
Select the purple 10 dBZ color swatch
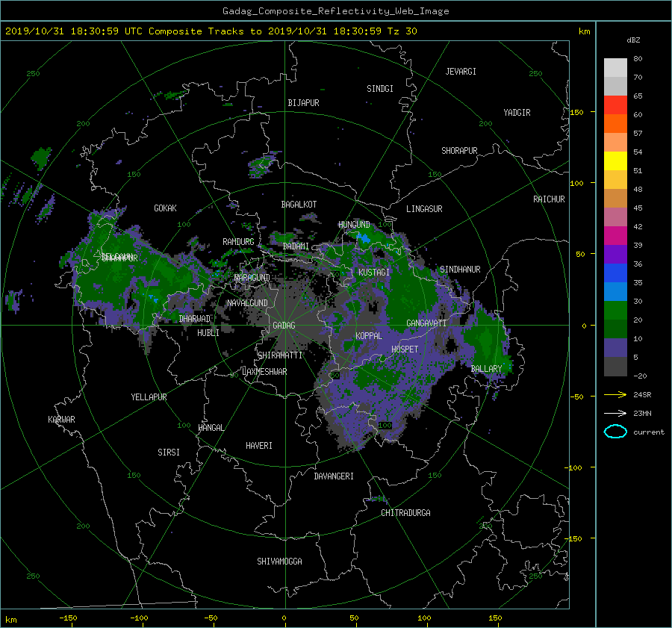[615, 347]
